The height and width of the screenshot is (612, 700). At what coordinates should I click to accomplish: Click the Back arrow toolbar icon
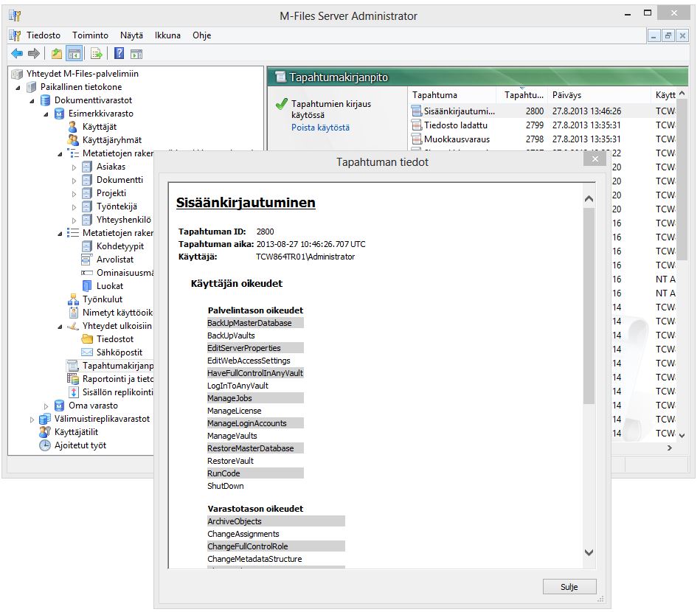pos(17,54)
